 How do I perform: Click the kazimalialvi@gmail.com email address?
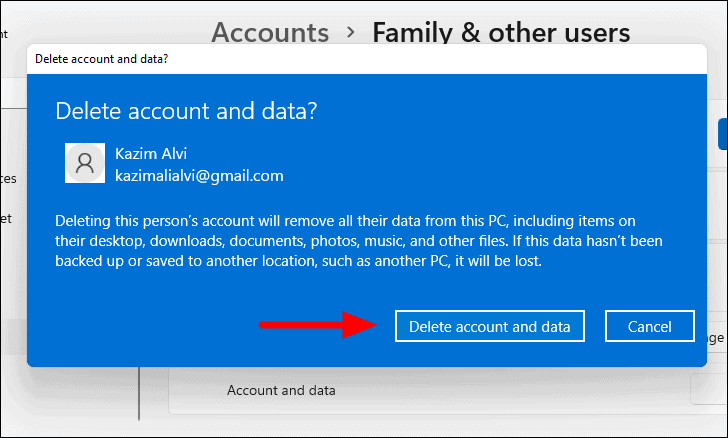pyautogui.click(x=199, y=175)
